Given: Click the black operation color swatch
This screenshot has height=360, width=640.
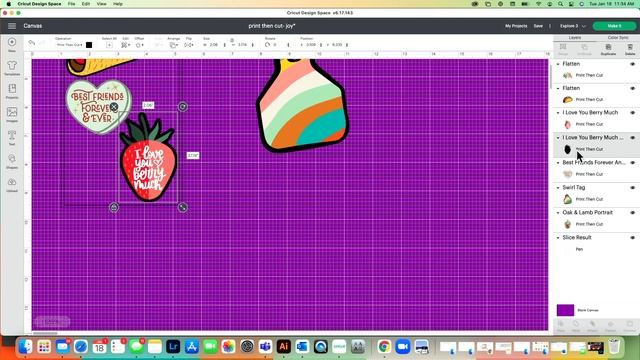Looking at the screenshot, I should coord(89,45).
